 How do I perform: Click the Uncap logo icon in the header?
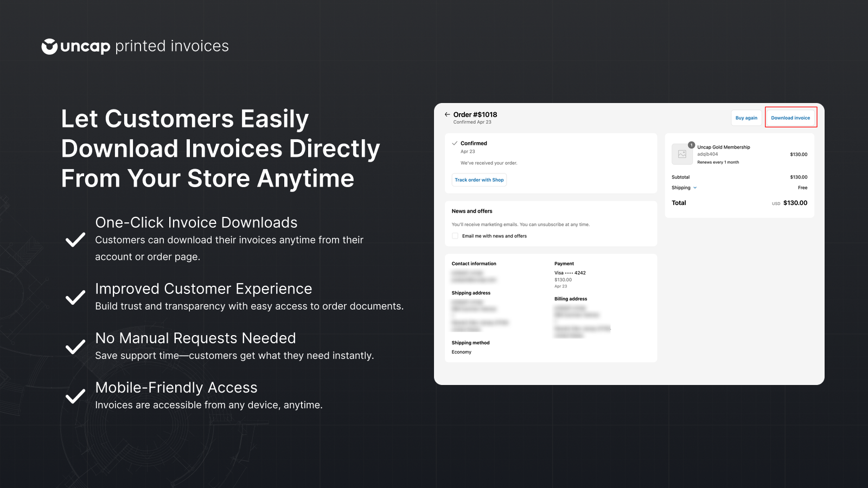click(49, 46)
